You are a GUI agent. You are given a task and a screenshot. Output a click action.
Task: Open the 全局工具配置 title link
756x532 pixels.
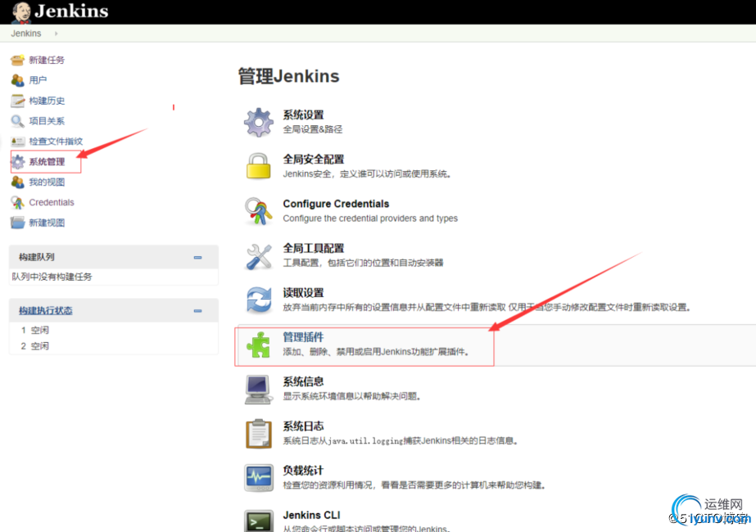click(x=314, y=249)
